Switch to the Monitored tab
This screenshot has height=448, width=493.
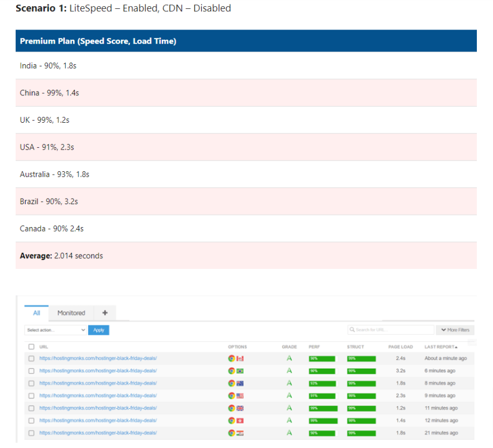[x=71, y=313]
